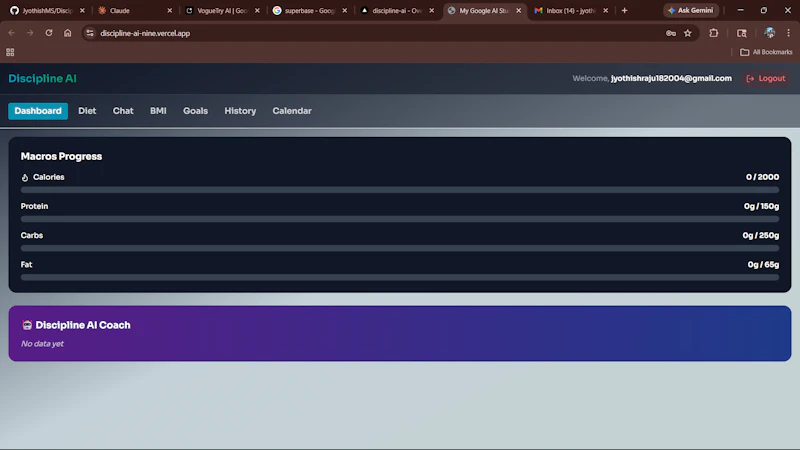Viewport: 800px width, 450px height.
Task: Bookmark this page with star icon
Action: 688,33
